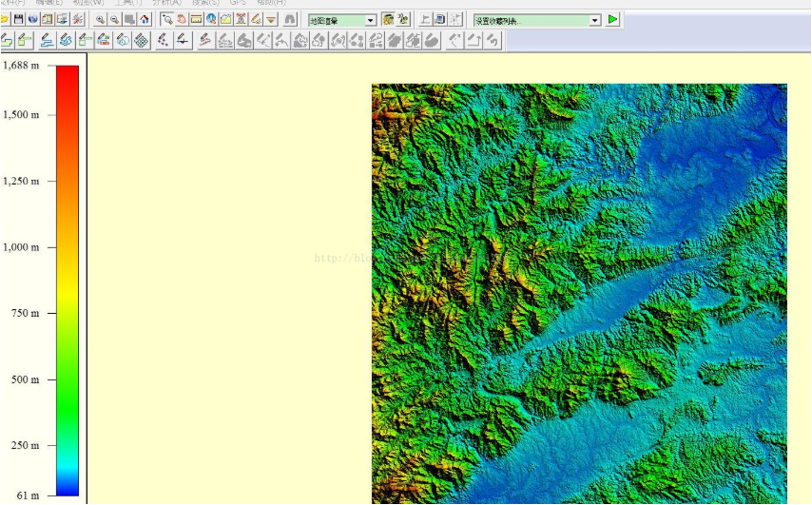Click the favorites list dropdown arrow
Screen dimensions: 812x505
coord(595,20)
